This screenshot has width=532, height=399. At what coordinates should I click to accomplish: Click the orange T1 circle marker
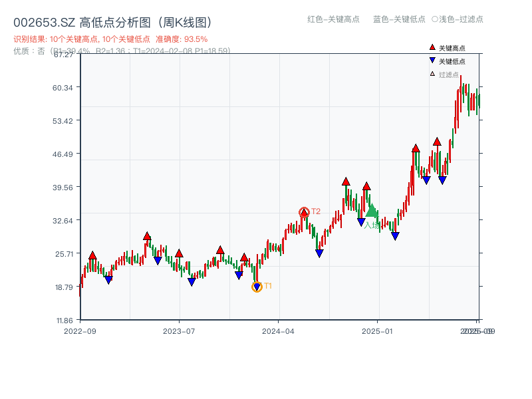[x=257, y=287]
